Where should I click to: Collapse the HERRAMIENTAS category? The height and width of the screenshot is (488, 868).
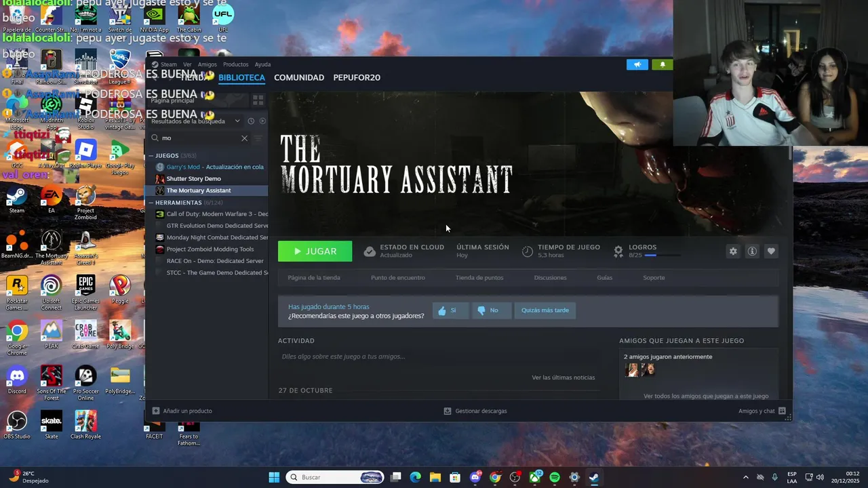(x=151, y=203)
